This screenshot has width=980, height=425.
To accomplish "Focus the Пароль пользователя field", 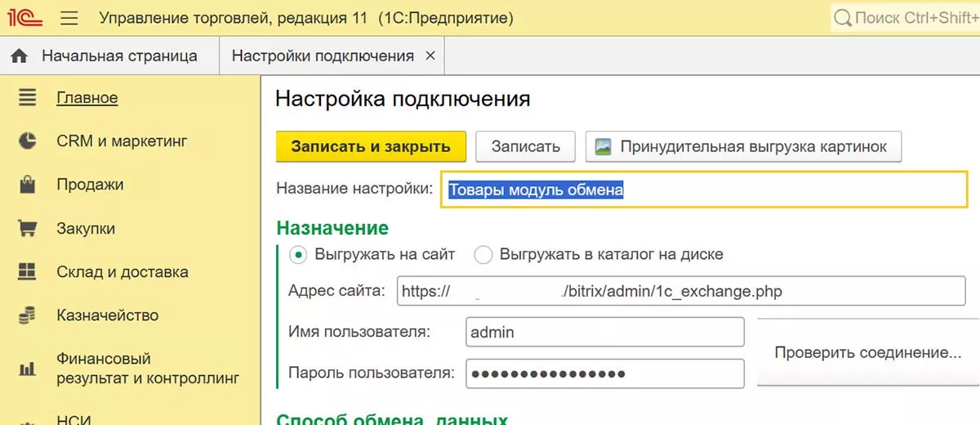I will 605,374.
